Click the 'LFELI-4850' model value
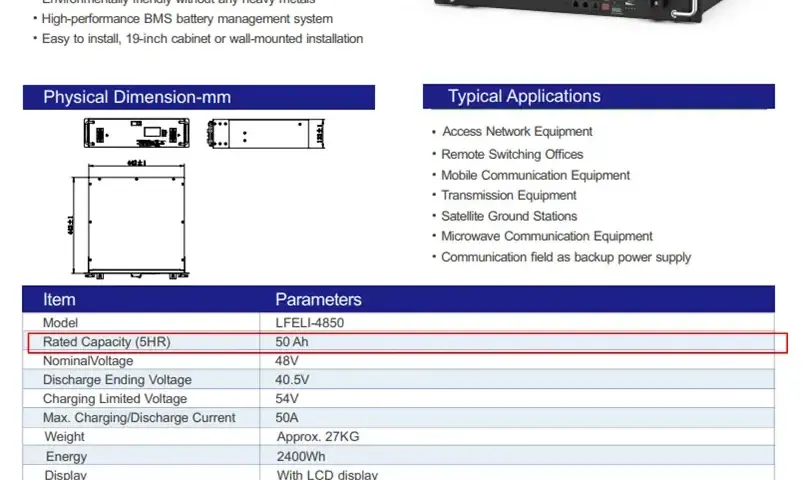The image size is (807, 480). pyautogui.click(x=309, y=323)
